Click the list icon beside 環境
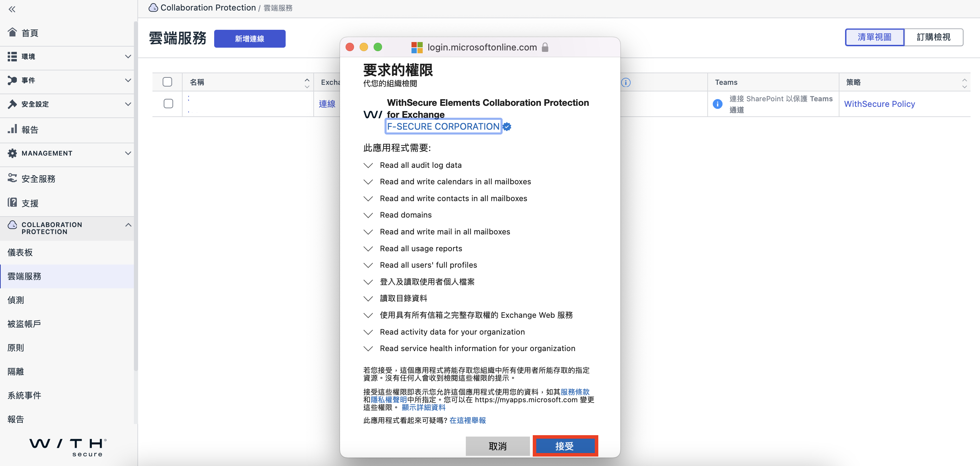This screenshot has height=466, width=980. pos(12,56)
